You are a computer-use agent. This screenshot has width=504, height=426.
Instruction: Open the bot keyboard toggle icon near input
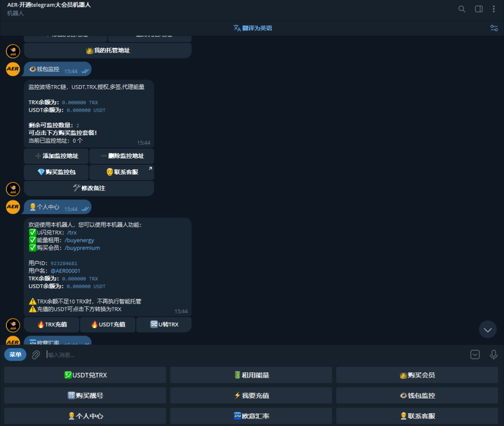click(474, 354)
